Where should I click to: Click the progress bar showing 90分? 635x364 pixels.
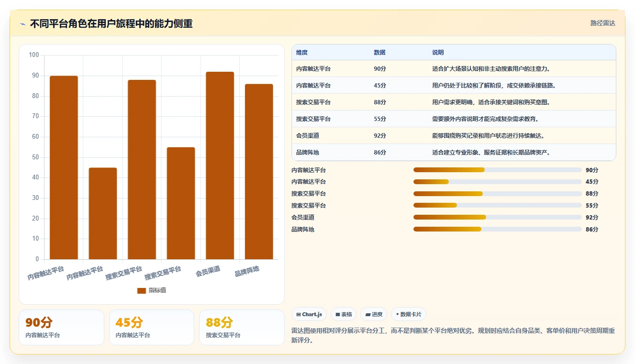[498, 170]
